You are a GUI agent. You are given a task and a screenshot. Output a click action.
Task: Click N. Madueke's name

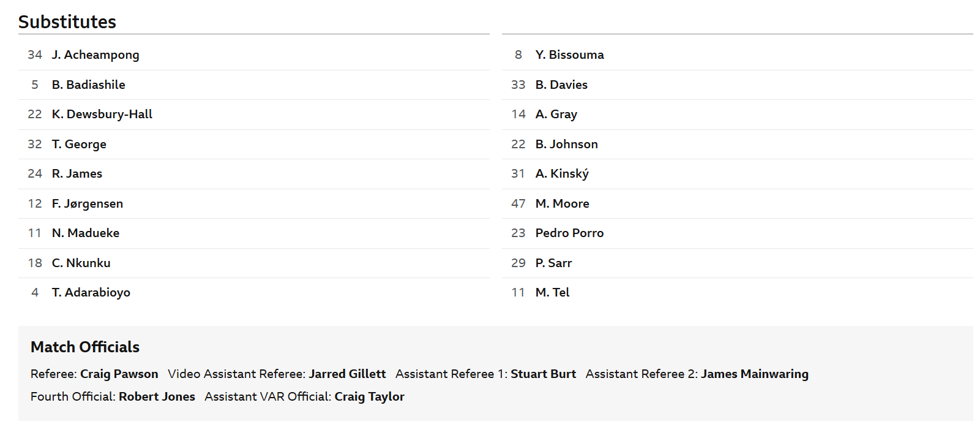86,233
